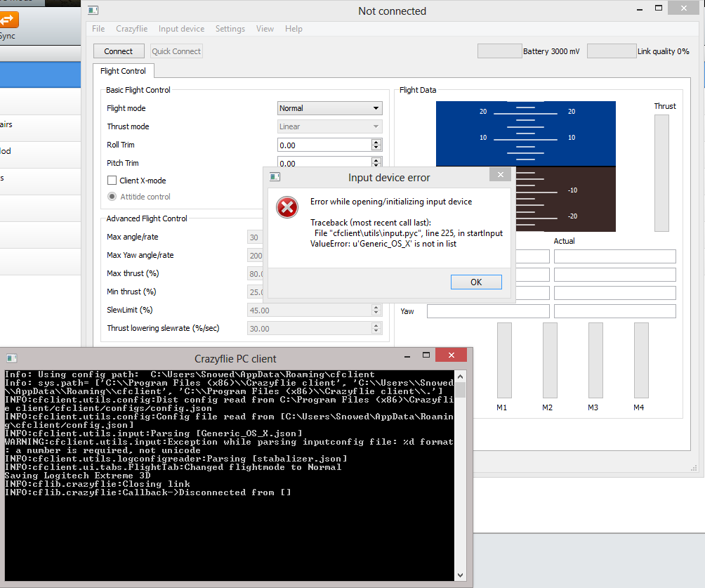Click the main client window title icon
The width and height of the screenshot is (705, 588).
click(x=93, y=11)
